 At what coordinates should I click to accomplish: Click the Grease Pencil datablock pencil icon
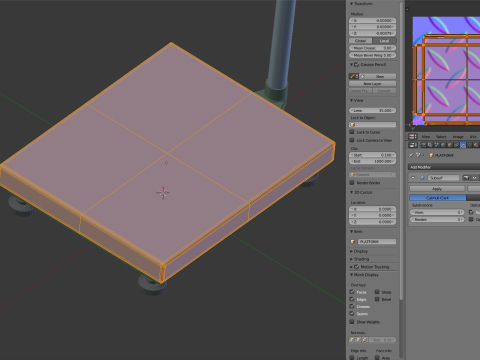pos(353,76)
